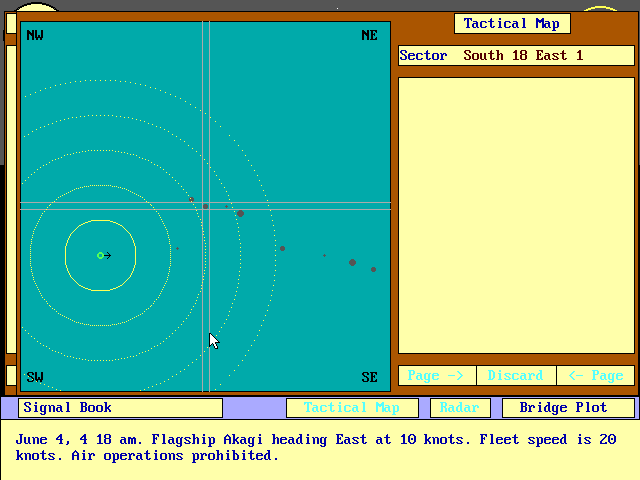
Task: Click the NW corner label on the map
Action: pyautogui.click(x=35, y=35)
